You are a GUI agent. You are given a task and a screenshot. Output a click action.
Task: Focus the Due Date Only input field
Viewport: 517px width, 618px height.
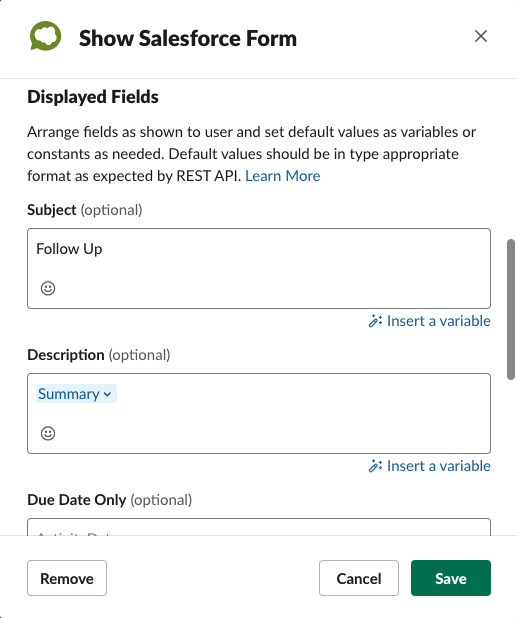(259, 527)
